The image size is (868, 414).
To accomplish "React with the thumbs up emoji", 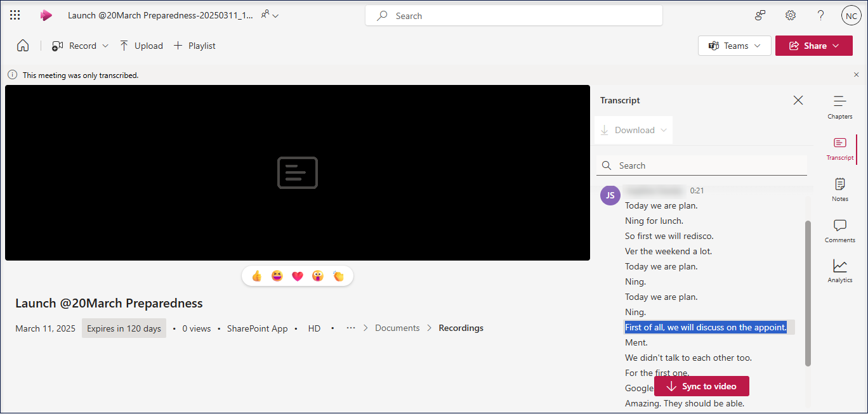I will tap(257, 276).
